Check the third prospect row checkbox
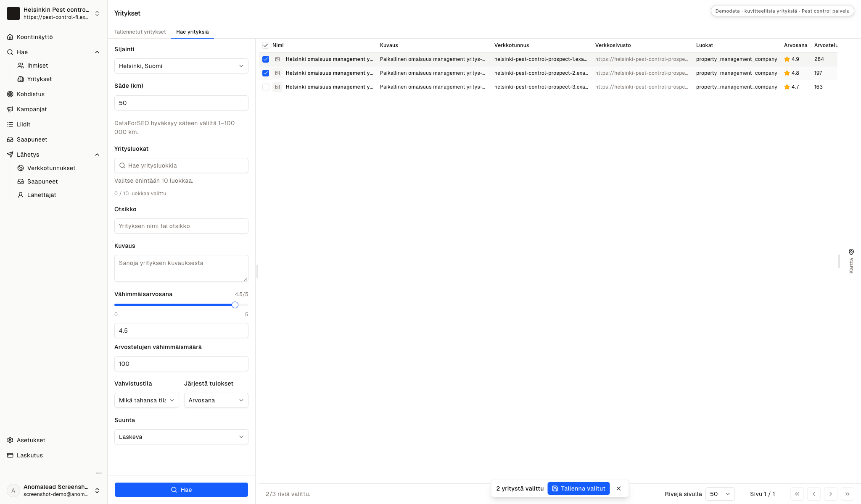The height and width of the screenshot is (504, 861). tap(266, 87)
